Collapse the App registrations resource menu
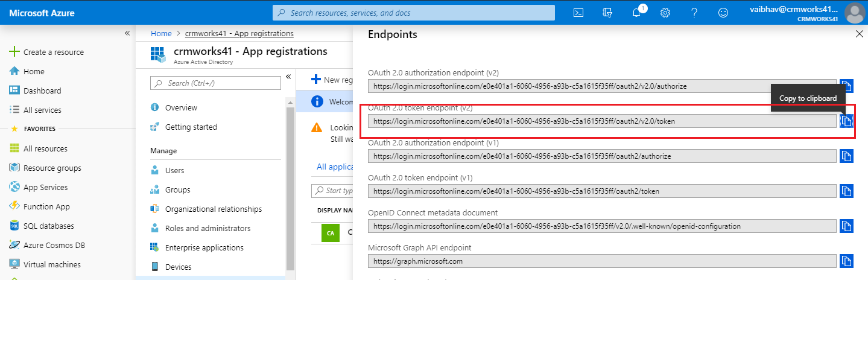This screenshot has height=350, width=868. 288,76
